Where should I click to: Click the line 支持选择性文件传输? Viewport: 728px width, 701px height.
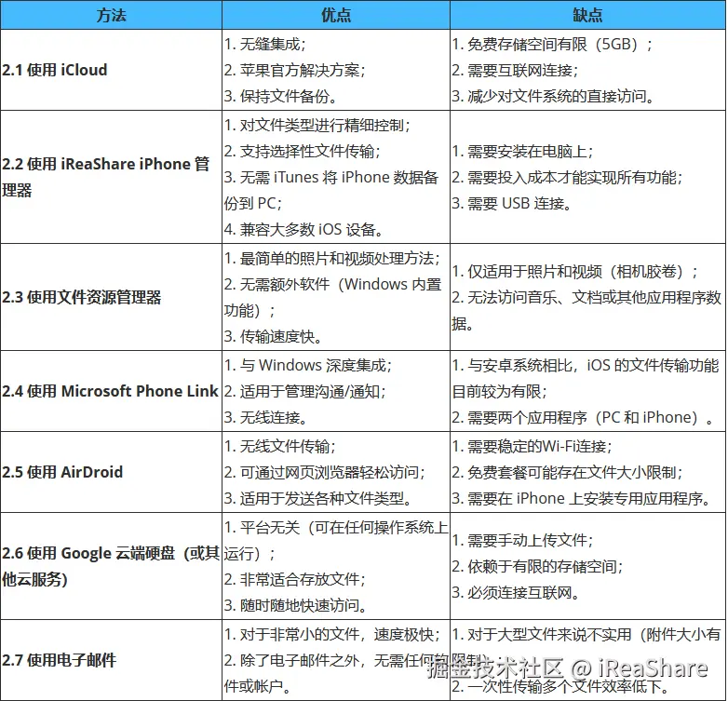coord(303,151)
